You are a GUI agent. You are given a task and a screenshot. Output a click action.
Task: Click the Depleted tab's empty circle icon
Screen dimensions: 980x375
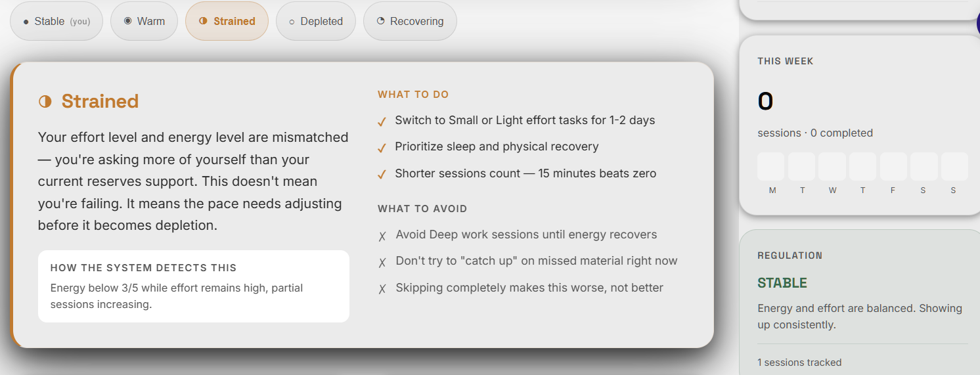(292, 22)
